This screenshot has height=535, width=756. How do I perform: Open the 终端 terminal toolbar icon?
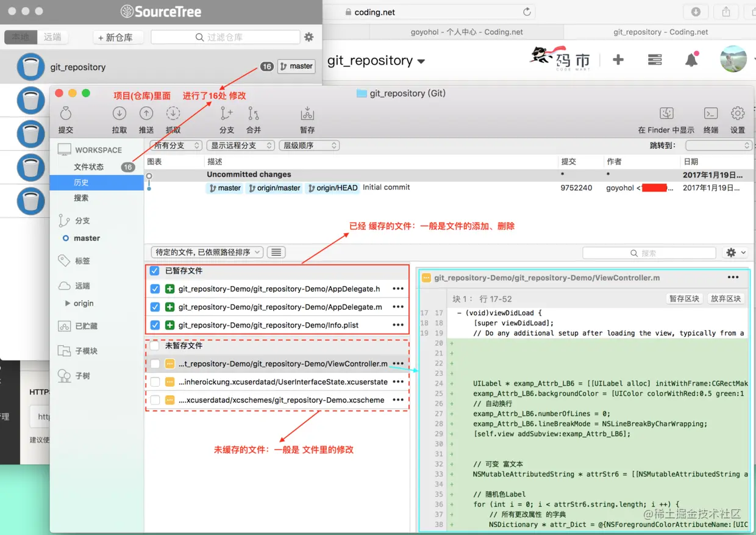[711, 113]
